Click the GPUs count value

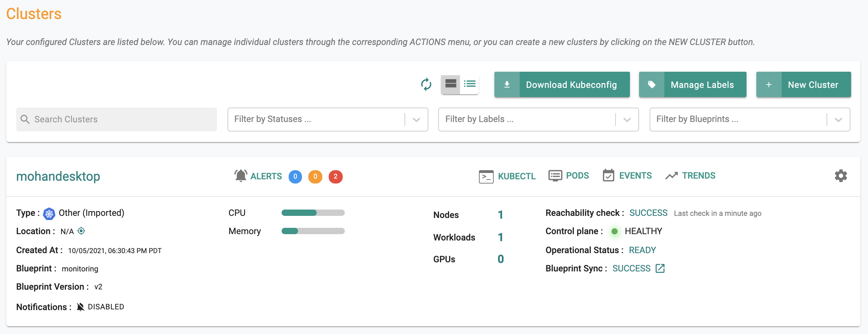point(501,259)
